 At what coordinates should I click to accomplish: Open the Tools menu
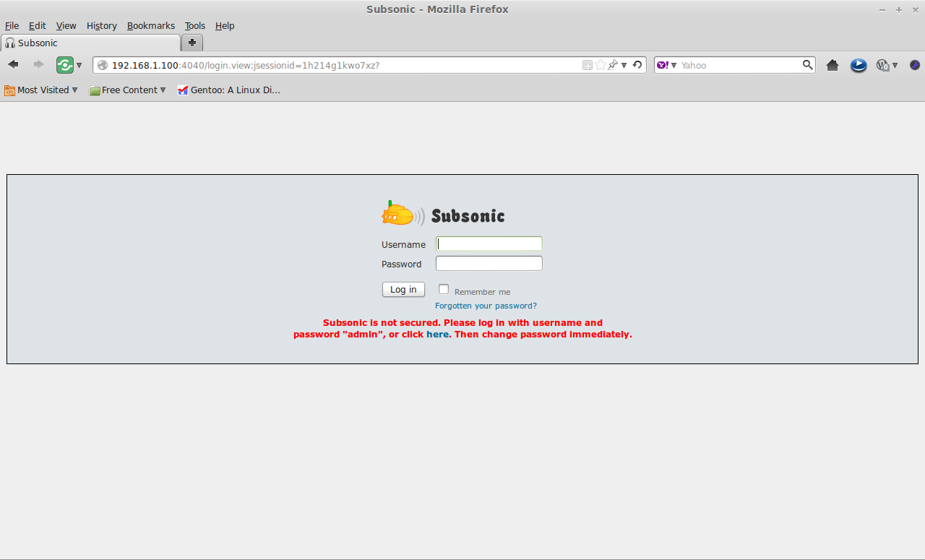click(195, 26)
